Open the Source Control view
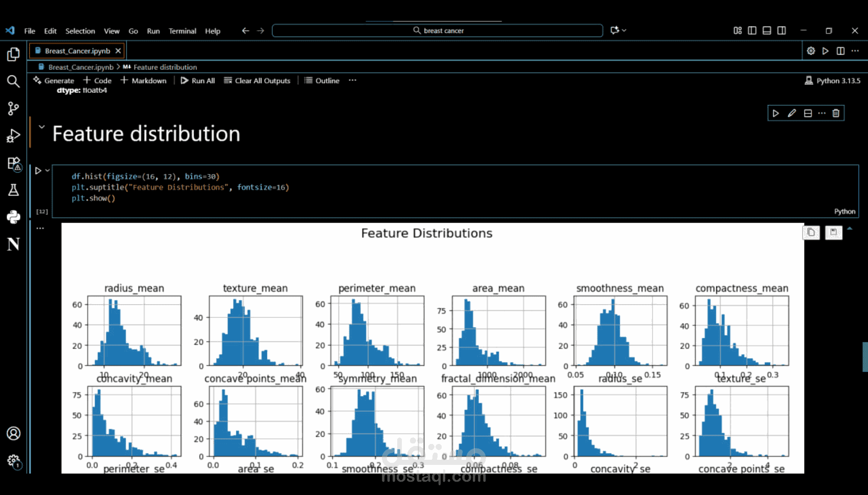This screenshot has height=495, width=868. tap(13, 108)
